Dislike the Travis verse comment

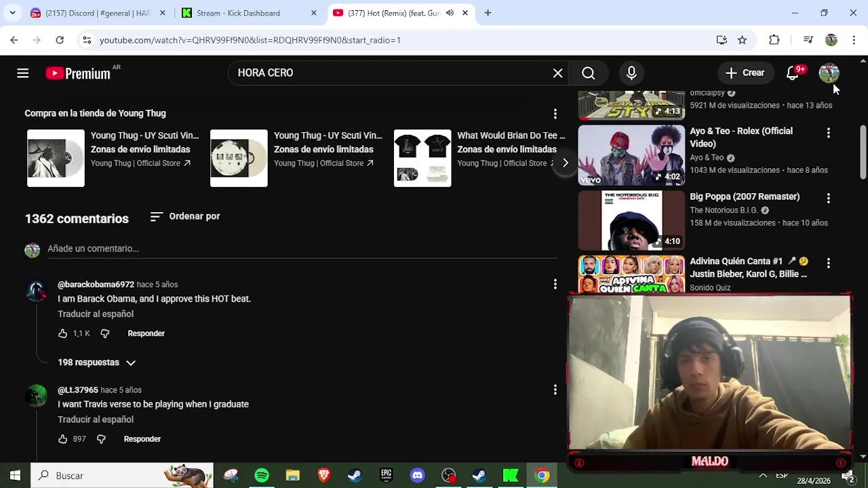click(x=101, y=439)
